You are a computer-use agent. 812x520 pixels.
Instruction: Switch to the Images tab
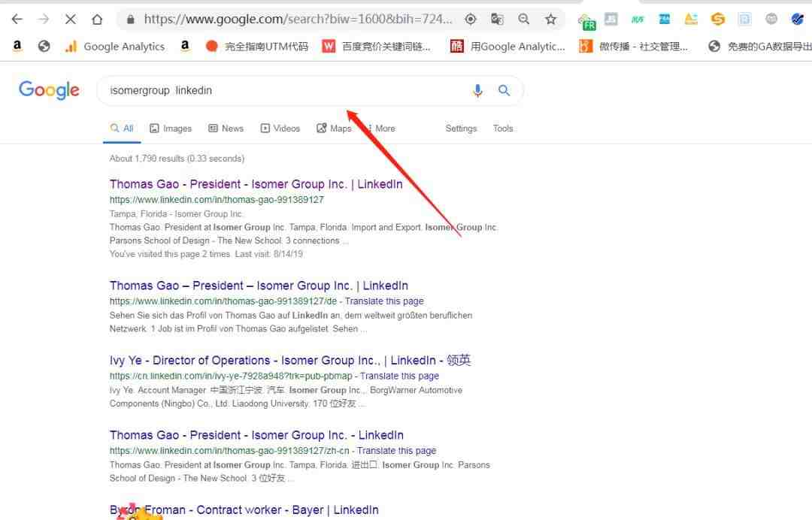pos(171,128)
